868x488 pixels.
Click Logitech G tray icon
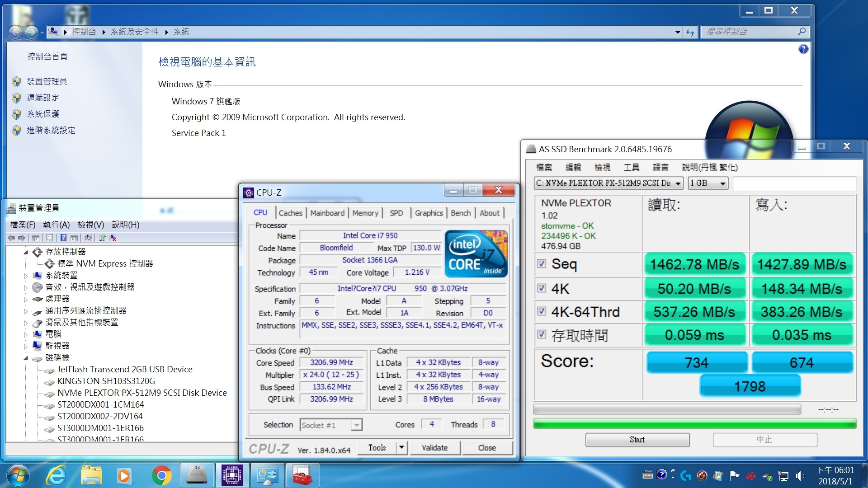click(x=686, y=475)
